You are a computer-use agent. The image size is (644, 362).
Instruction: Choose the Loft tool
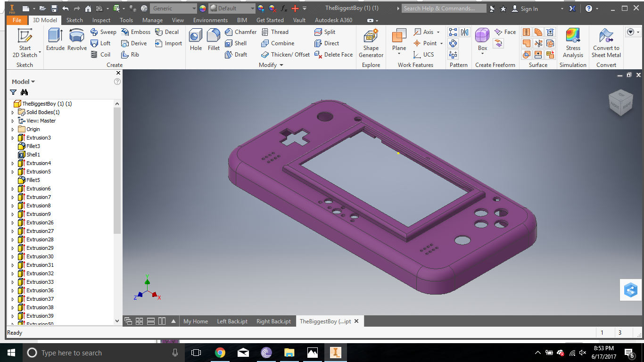click(100, 43)
